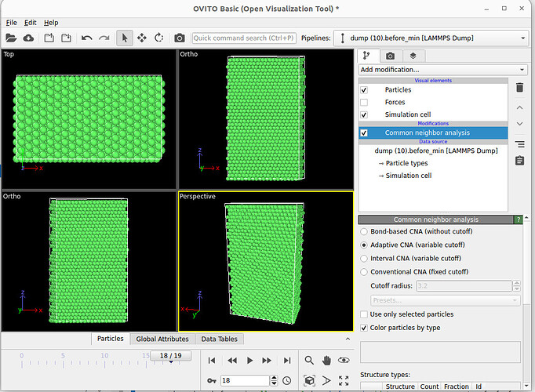The image size is (535, 392).
Task: Delete the selected modifier with trash icon
Action: [x=519, y=87]
